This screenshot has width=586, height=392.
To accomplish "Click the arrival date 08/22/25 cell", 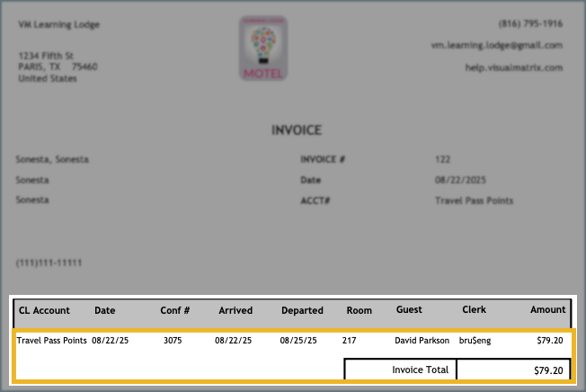I will [x=235, y=341].
